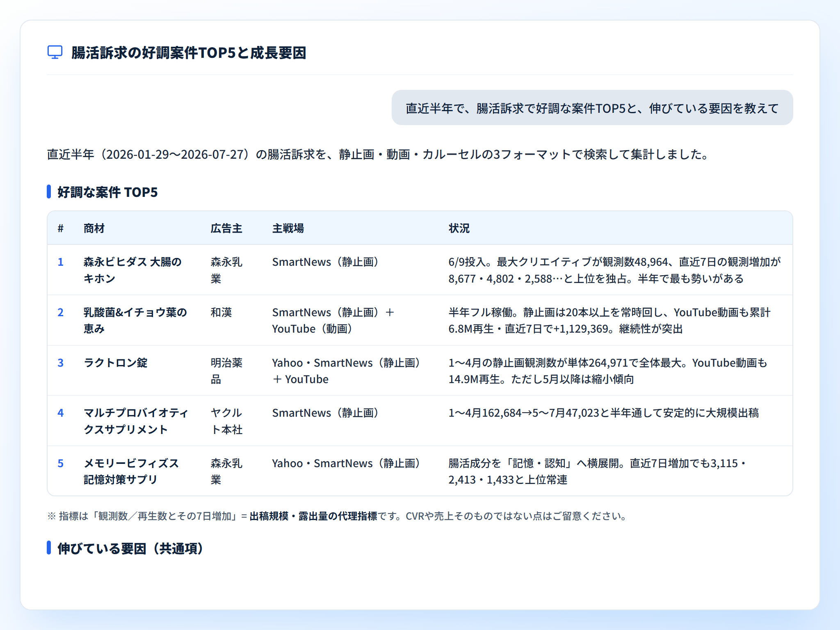Screen dimensions: 840x630
Task: Select rank number 4 in the table
Action: point(61,413)
